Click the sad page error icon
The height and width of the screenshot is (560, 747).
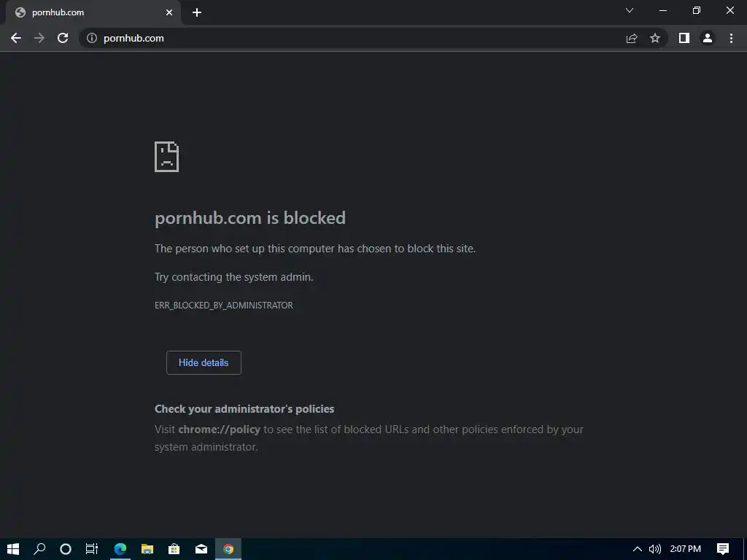pos(167,157)
